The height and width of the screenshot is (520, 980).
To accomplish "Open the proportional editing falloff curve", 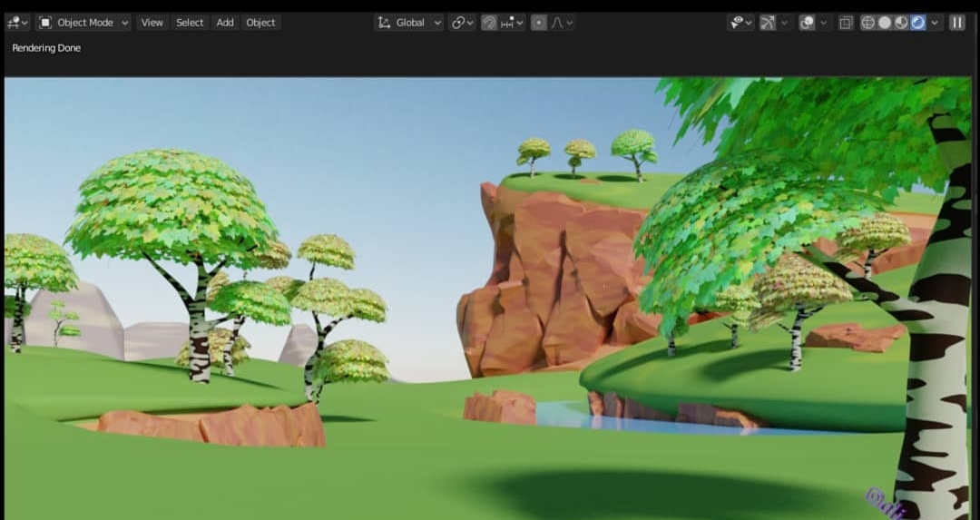I will [x=563, y=23].
